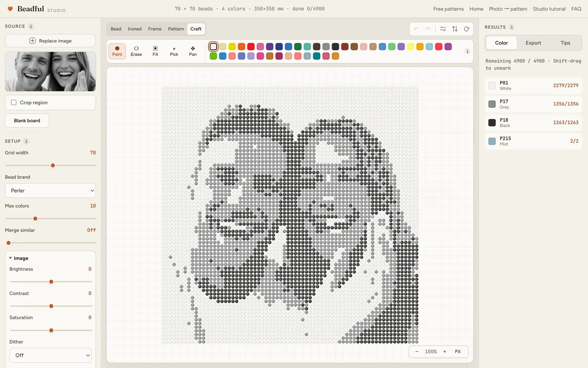Open the Bead brand Perler dropdown
This screenshot has height=368, width=588.
[x=51, y=191]
